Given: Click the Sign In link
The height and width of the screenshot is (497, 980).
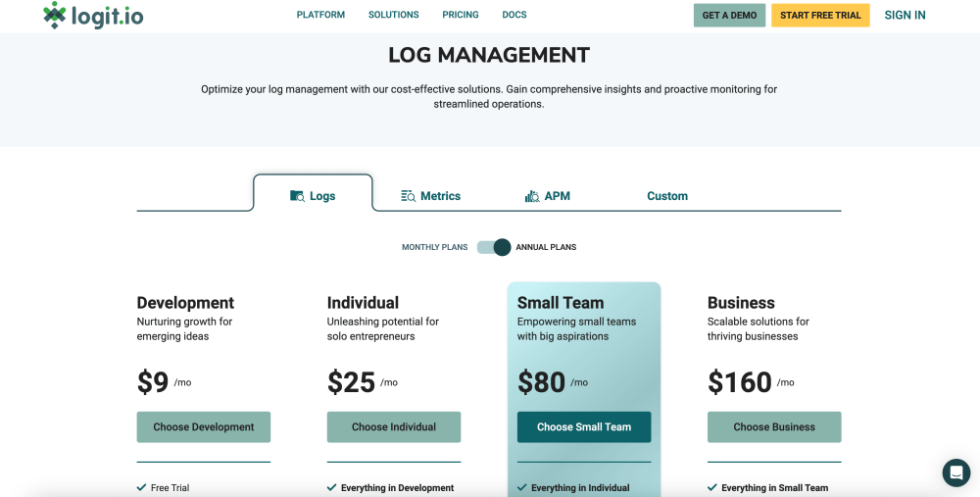Looking at the screenshot, I should click(x=905, y=15).
